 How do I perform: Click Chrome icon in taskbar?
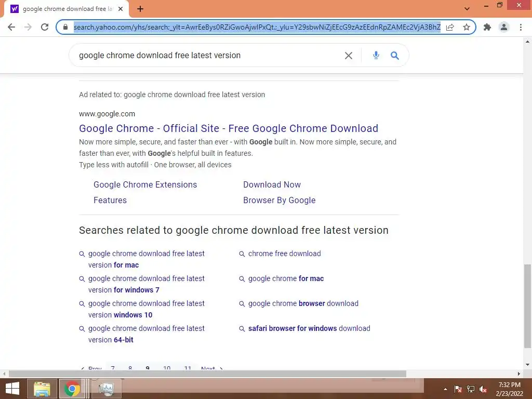pyautogui.click(x=72, y=389)
